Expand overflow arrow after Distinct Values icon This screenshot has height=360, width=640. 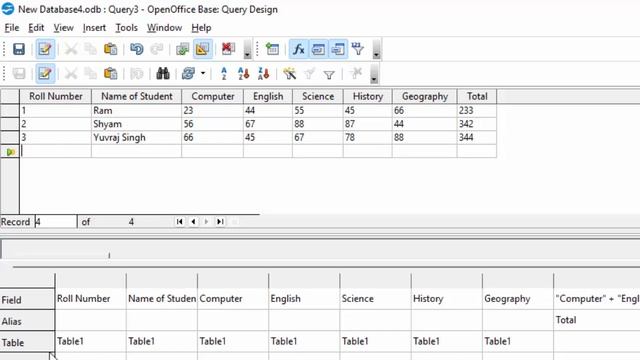click(x=376, y=50)
